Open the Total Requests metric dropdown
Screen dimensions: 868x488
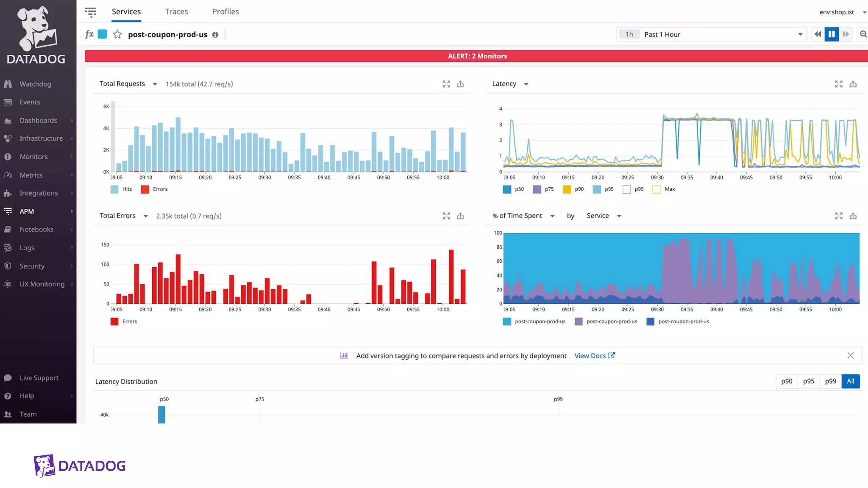[128, 84]
